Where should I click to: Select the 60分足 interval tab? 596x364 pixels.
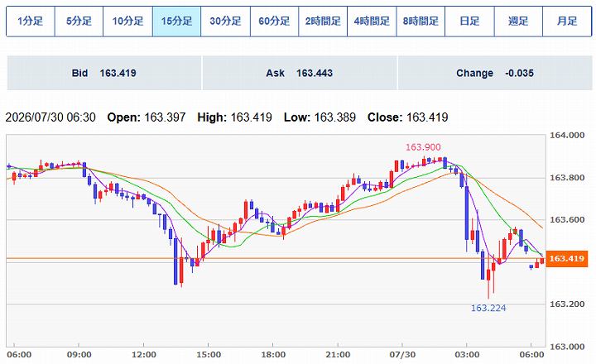tap(275, 22)
